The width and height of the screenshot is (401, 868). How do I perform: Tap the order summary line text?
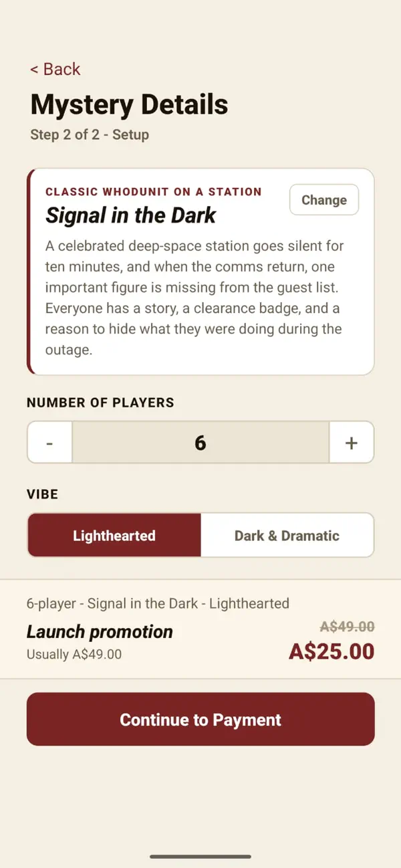(158, 604)
